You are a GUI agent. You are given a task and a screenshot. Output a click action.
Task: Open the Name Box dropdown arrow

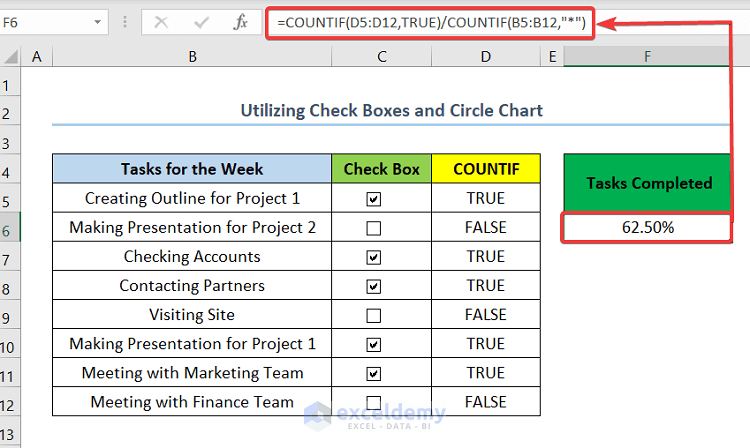click(98, 22)
